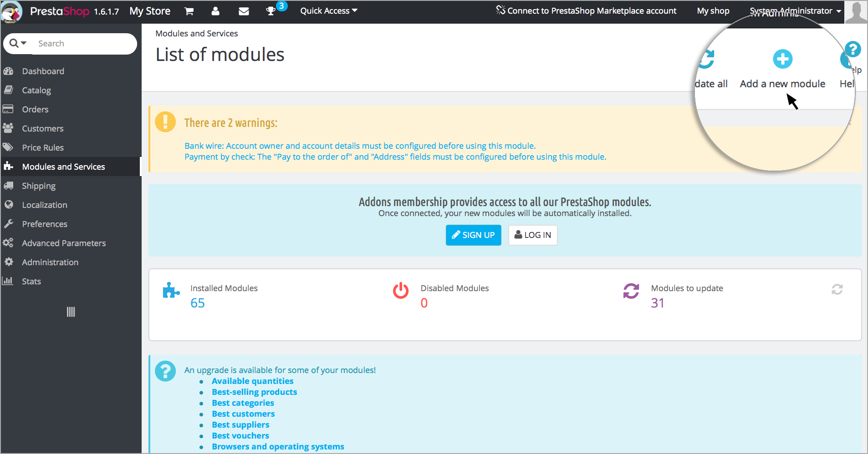Click the Dashboard gauge icon
This screenshot has width=868, height=454.
8,71
